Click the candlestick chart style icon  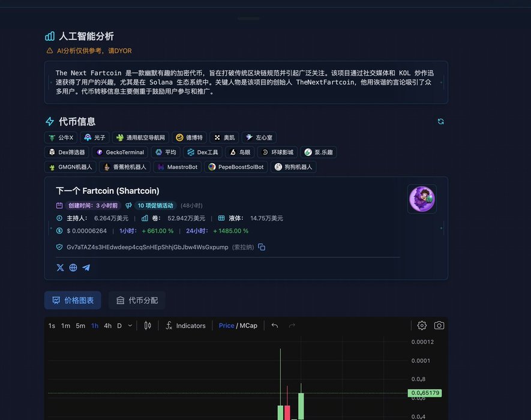pos(148,325)
